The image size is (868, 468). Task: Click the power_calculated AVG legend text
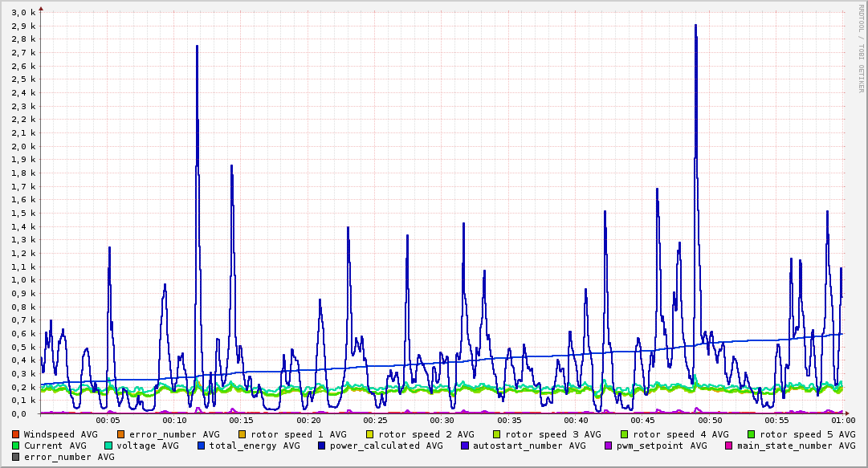click(x=386, y=446)
